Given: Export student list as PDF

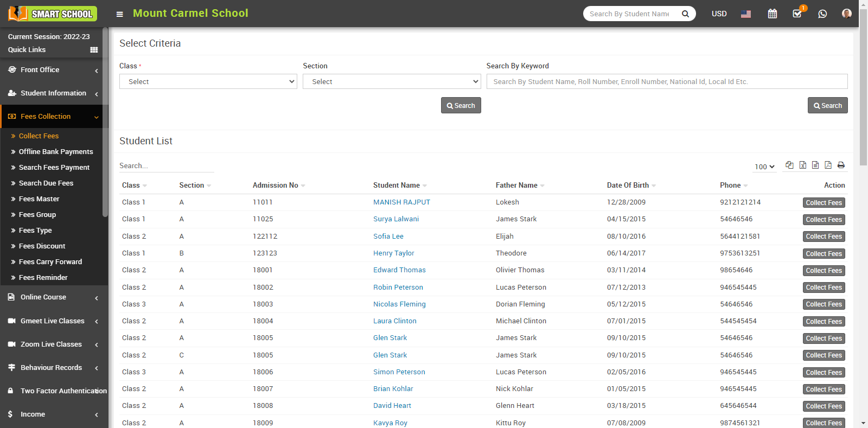Looking at the screenshot, I should [828, 165].
